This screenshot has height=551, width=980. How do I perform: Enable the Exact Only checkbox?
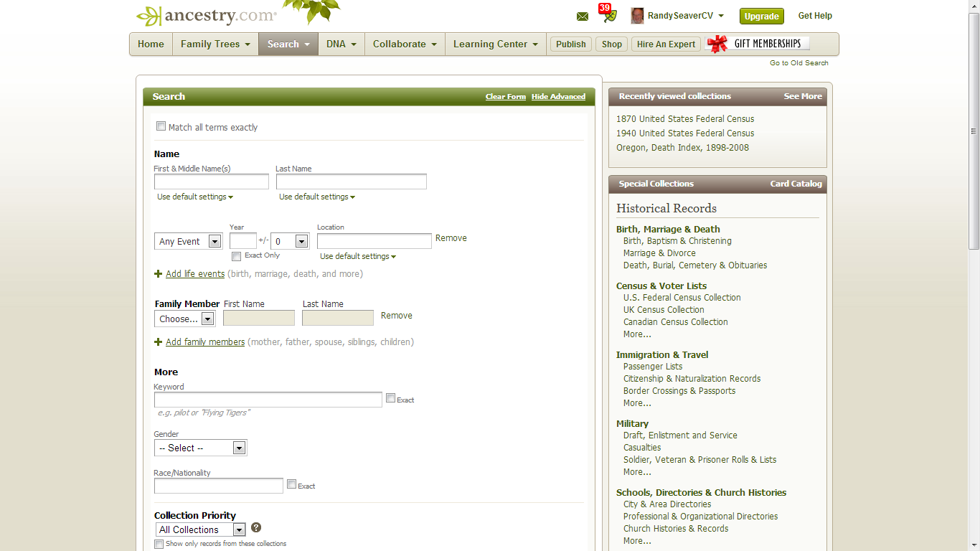point(236,256)
